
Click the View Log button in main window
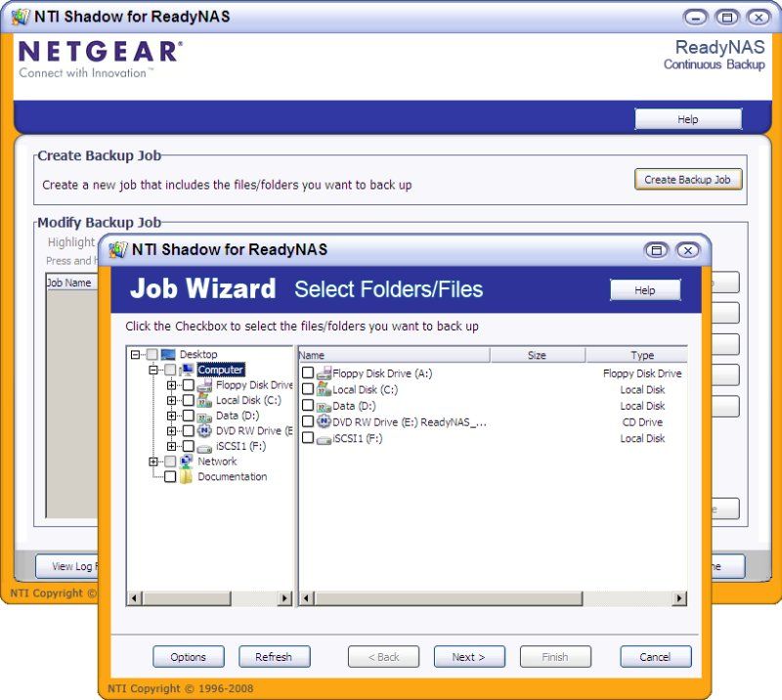[x=66, y=566]
